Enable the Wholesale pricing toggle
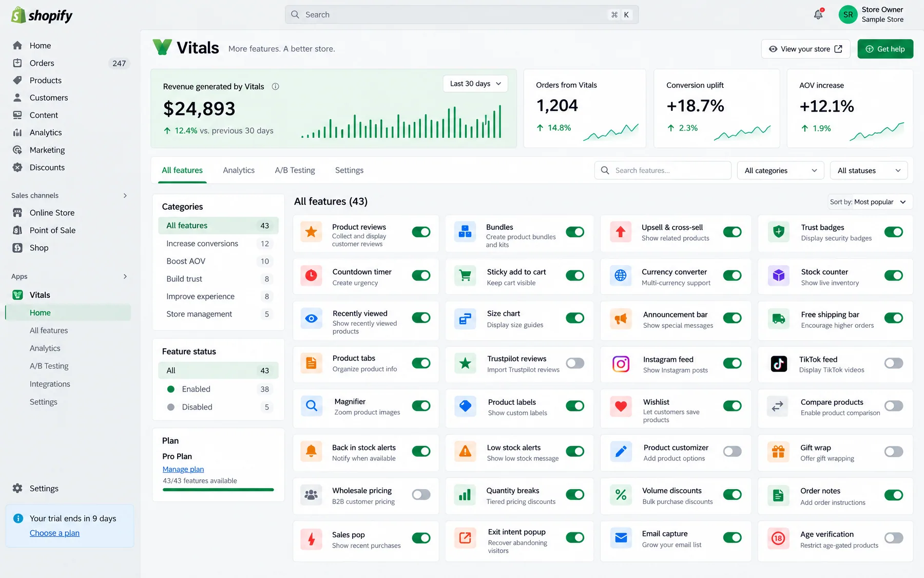This screenshot has height=578, width=924. click(421, 495)
